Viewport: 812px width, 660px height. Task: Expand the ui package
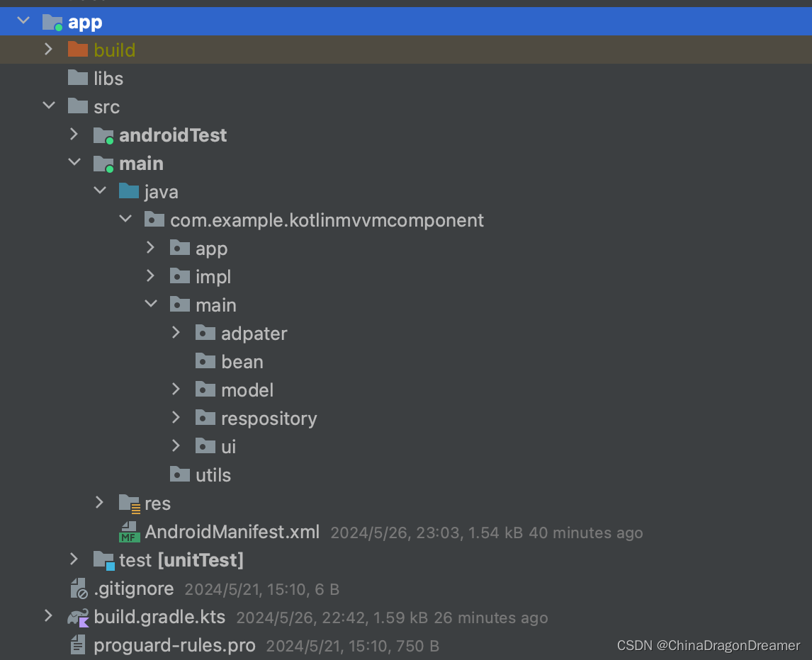pos(176,446)
